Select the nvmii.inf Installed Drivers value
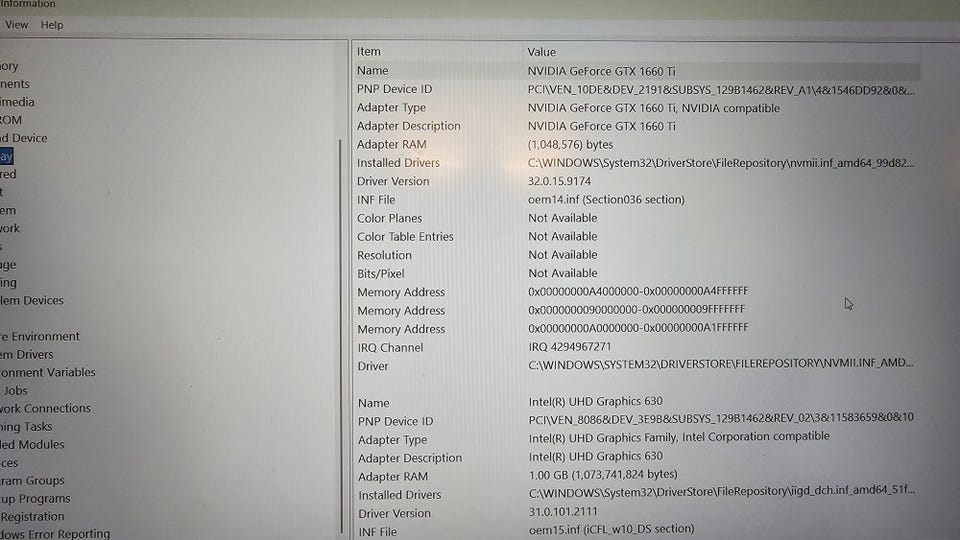 [721, 163]
